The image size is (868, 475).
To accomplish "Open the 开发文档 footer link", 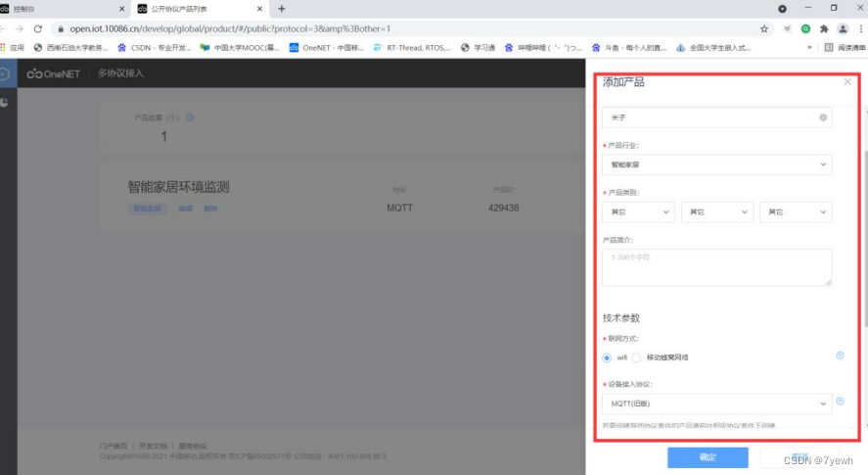I will pyautogui.click(x=153, y=446).
